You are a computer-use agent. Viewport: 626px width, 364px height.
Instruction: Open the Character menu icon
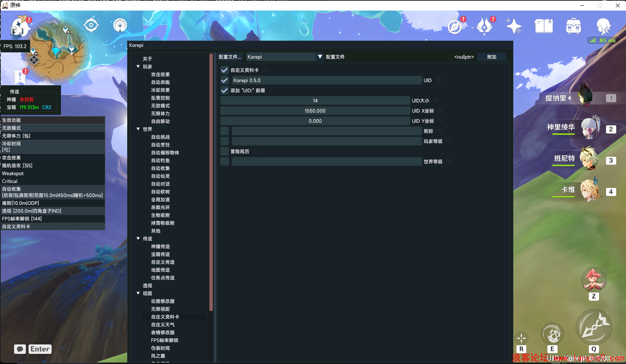(603, 26)
